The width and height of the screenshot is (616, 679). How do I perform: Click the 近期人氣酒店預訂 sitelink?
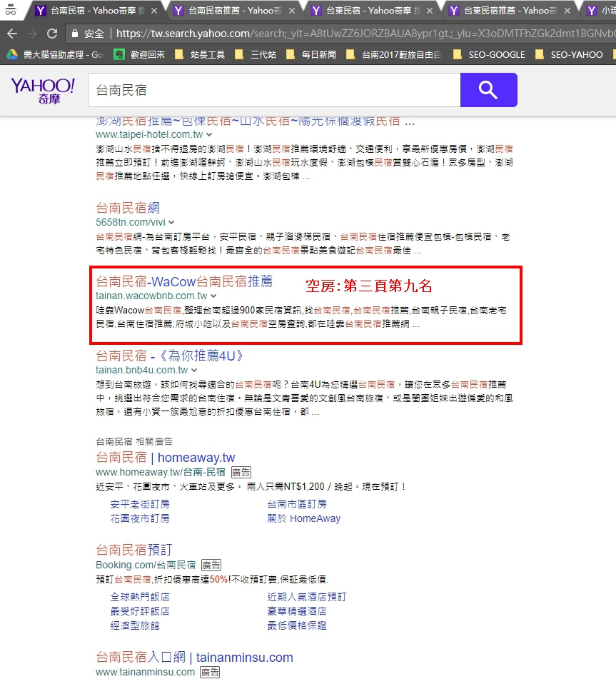(x=307, y=597)
